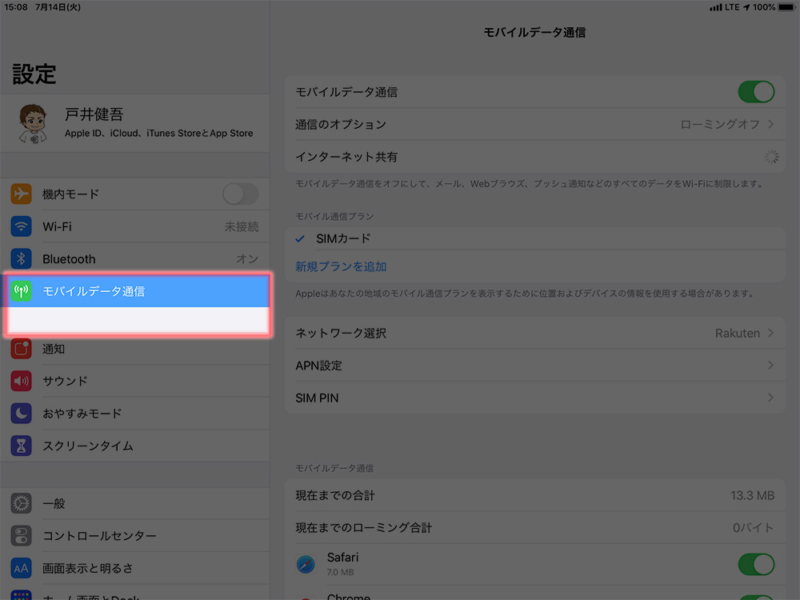Open 一般 settings in sidebar
The width and height of the screenshot is (800, 600).
click(x=135, y=504)
